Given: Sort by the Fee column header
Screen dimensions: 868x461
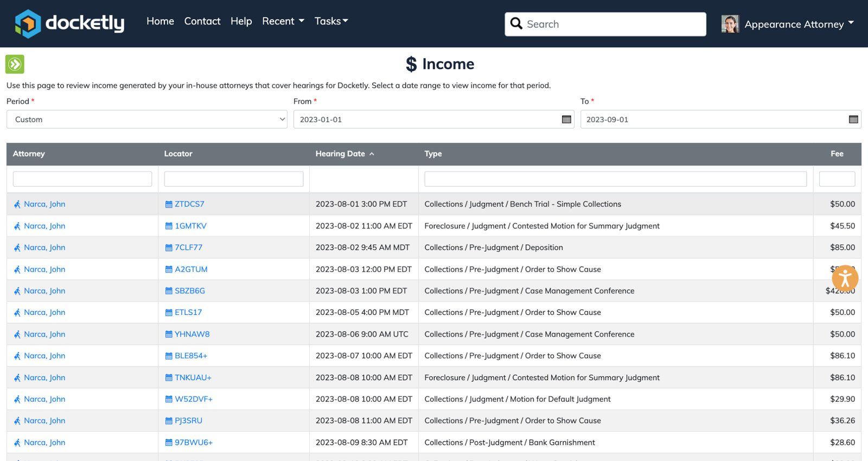Looking at the screenshot, I should [837, 154].
